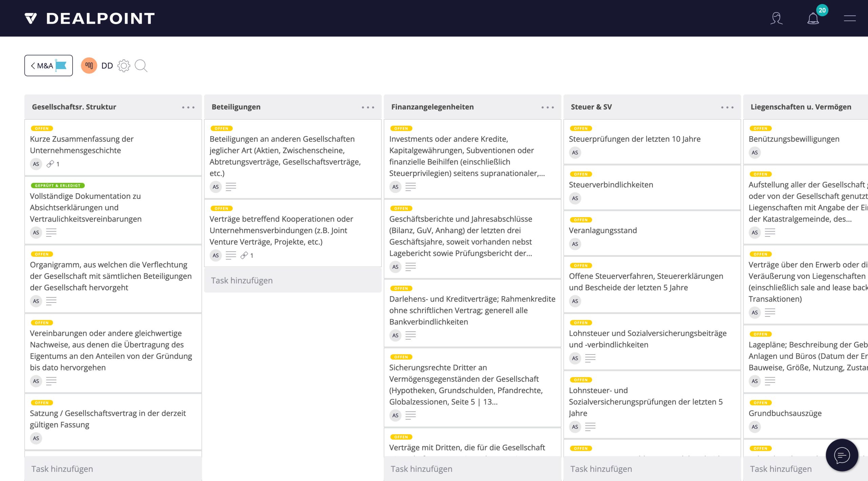Add task in Finanzangelegenheiten column
This screenshot has width=868, height=481.
(x=421, y=469)
